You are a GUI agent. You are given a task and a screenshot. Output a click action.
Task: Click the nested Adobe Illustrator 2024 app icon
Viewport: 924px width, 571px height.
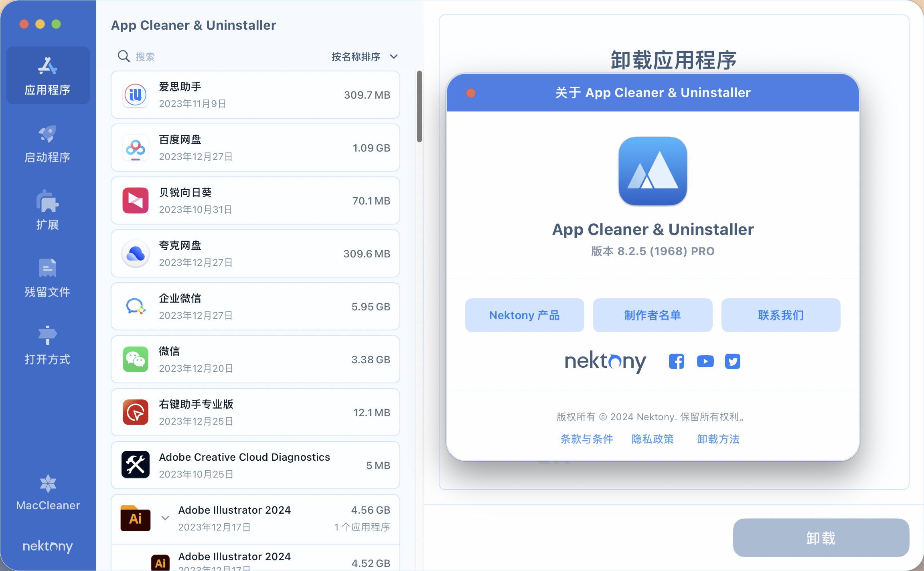160,562
